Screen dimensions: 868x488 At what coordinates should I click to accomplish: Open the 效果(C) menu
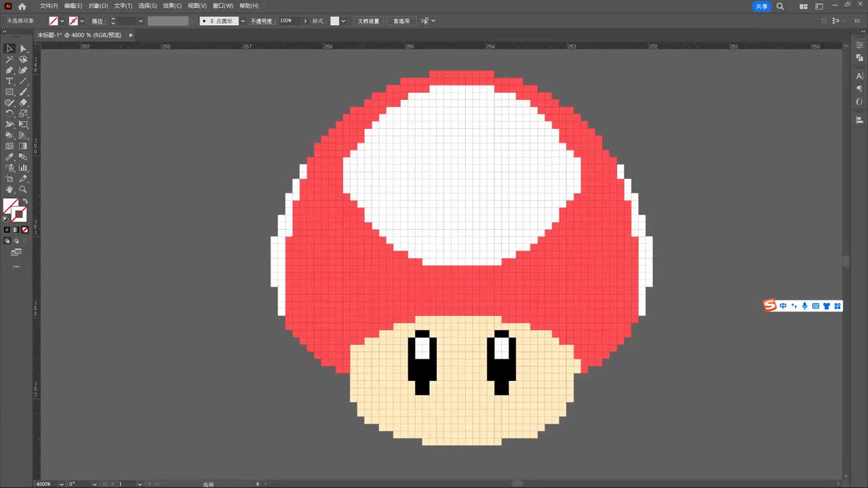point(172,6)
